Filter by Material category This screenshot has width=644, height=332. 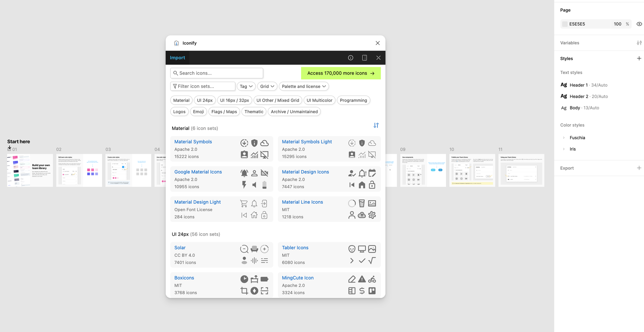[x=181, y=100]
